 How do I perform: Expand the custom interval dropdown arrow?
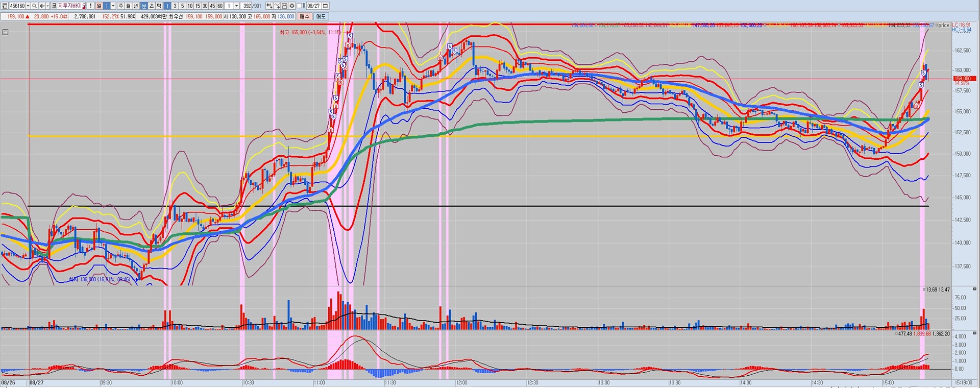pos(236,6)
